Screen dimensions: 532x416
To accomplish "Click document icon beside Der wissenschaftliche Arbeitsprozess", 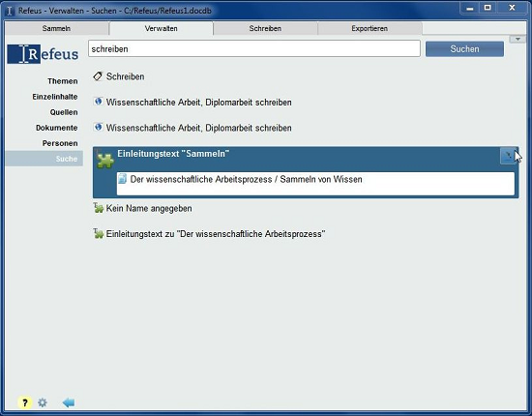I will pos(122,179).
